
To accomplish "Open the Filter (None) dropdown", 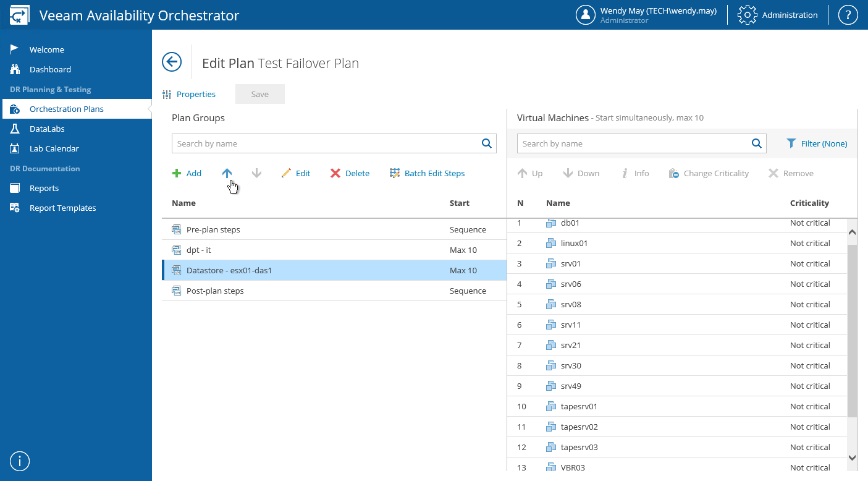I will 817,143.
